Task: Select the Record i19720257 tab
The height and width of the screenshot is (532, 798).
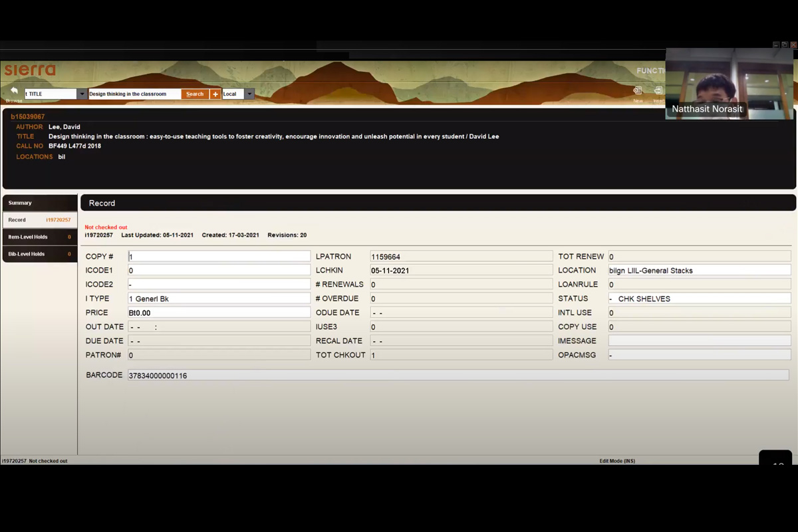Action: 40,220
